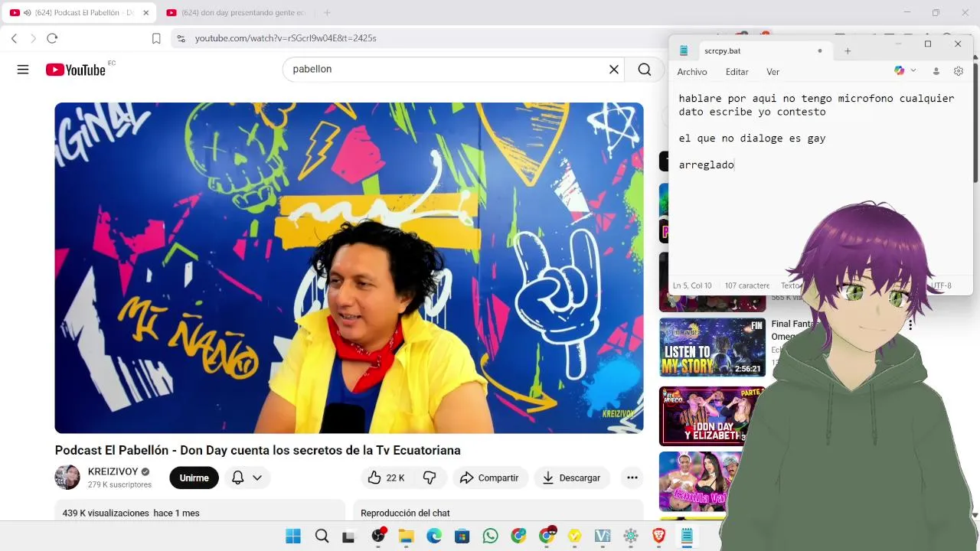Open a new browser tab
This screenshot has height=551, width=980.
click(327, 13)
